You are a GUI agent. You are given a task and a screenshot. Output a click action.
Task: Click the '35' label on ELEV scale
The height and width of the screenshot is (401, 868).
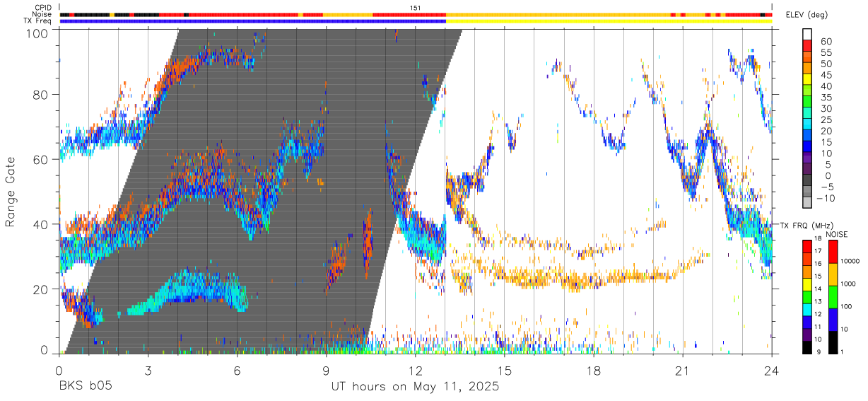point(825,98)
